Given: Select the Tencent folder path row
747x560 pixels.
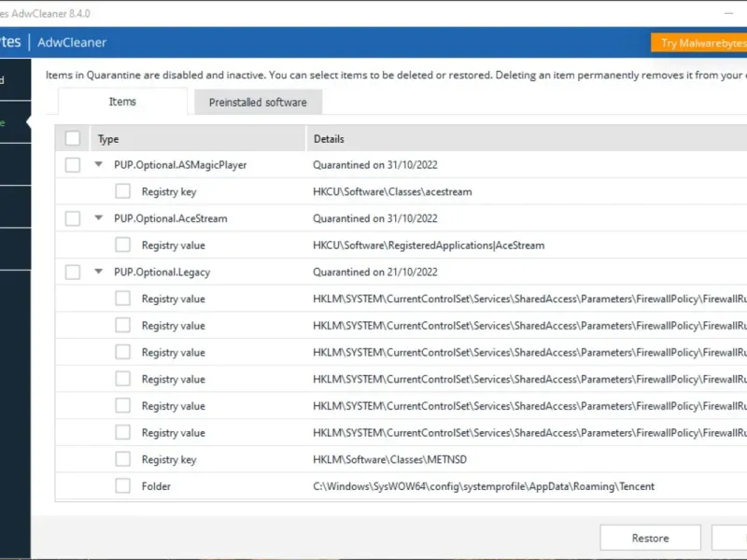Looking at the screenshot, I should point(484,486).
